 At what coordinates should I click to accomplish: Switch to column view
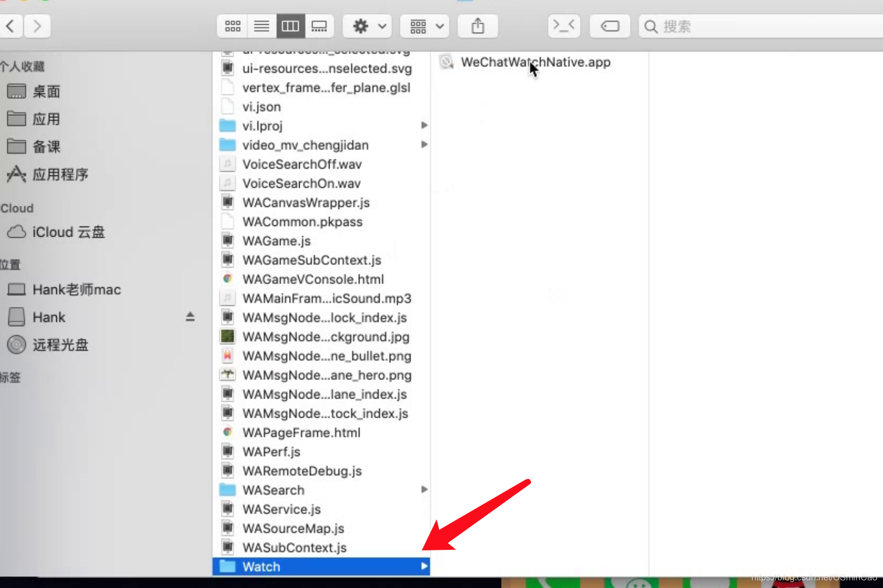tap(290, 26)
